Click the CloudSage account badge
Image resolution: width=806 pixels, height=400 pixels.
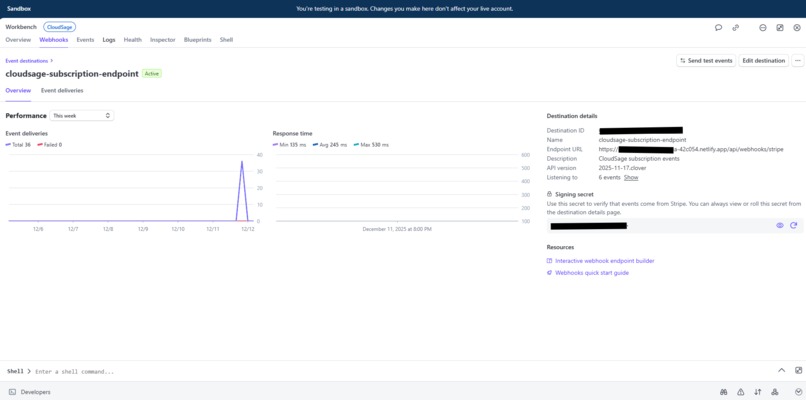tap(60, 27)
